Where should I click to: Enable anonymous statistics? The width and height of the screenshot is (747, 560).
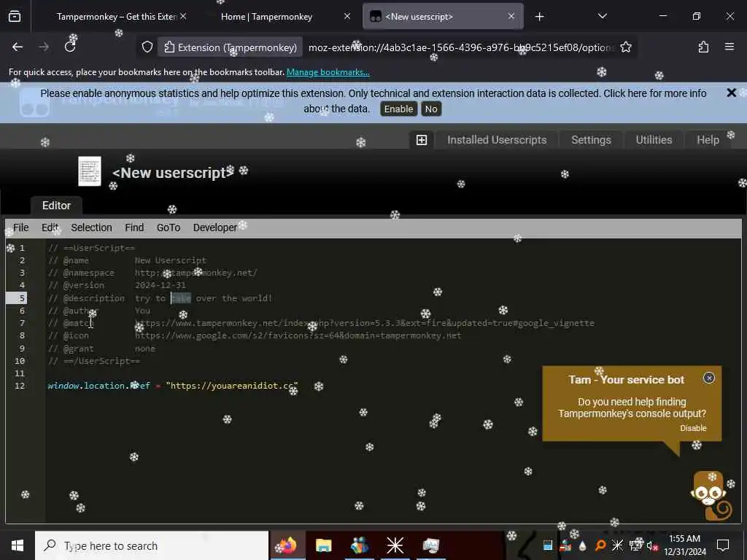pos(398,109)
